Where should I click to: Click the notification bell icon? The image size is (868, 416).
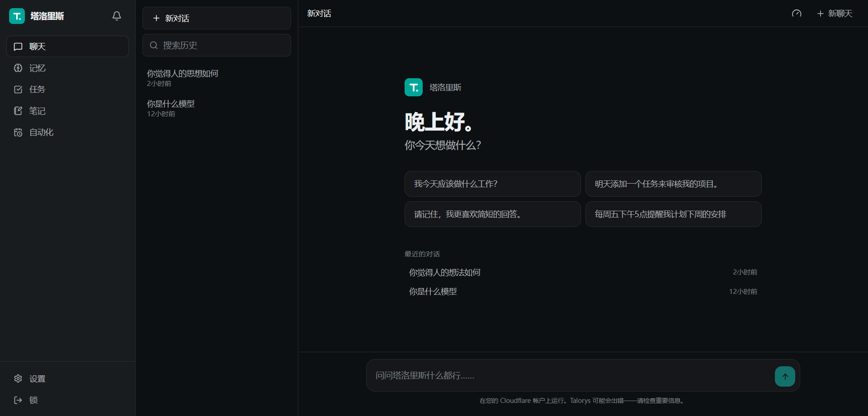(x=117, y=16)
